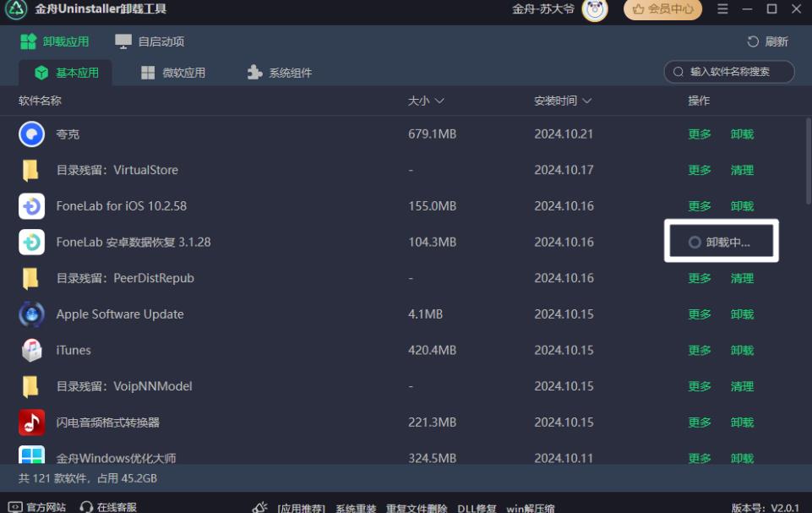Select the 基本应用 tab
The width and height of the screenshot is (812, 513).
point(66,73)
